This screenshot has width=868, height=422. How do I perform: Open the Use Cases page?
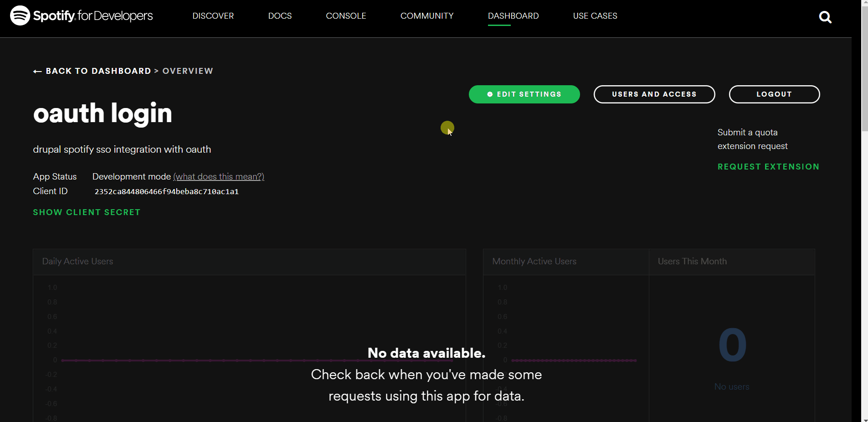(595, 16)
